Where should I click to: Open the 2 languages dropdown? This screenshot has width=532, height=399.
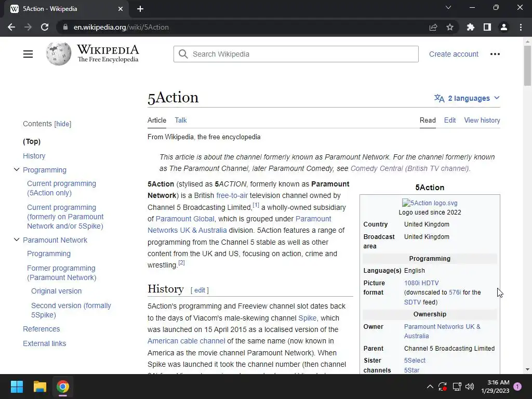(x=467, y=98)
